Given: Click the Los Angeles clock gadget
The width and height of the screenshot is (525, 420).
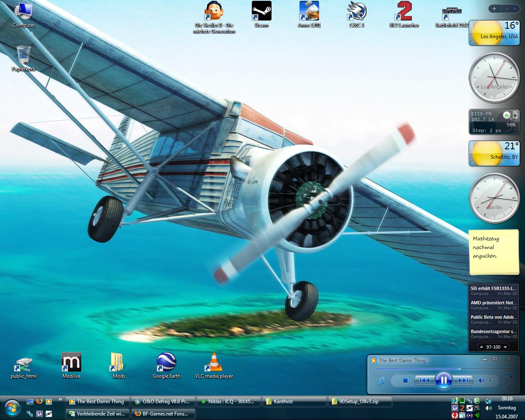Looking at the screenshot, I should [x=495, y=78].
